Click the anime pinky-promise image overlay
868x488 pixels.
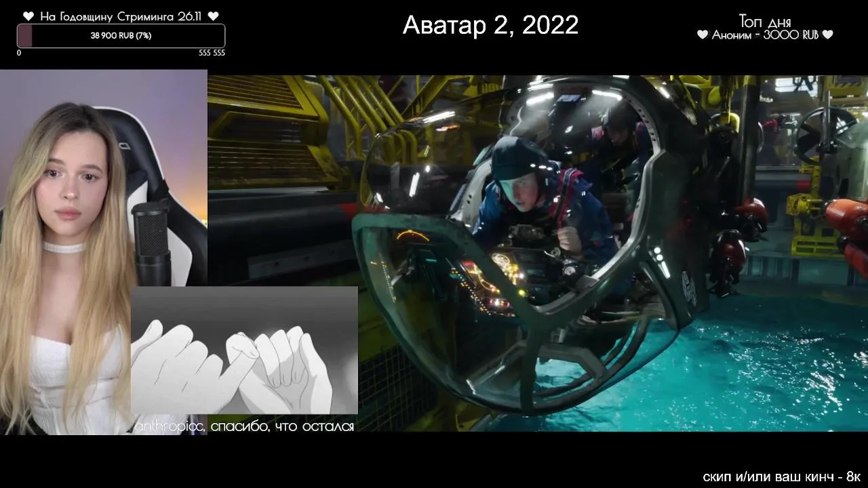[x=244, y=350]
